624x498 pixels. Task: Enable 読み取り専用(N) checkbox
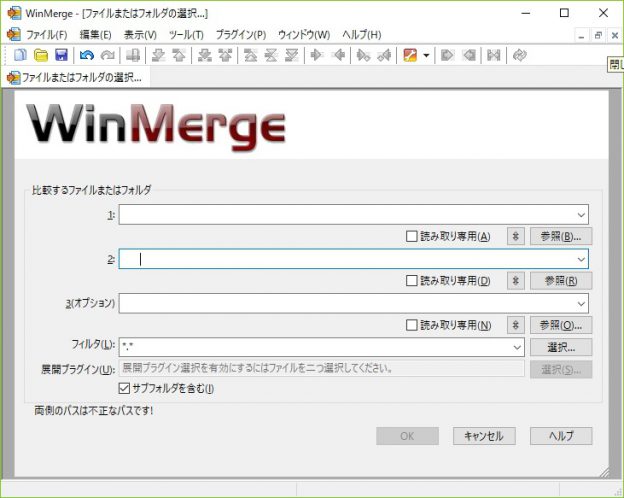click(x=411, y=326)
